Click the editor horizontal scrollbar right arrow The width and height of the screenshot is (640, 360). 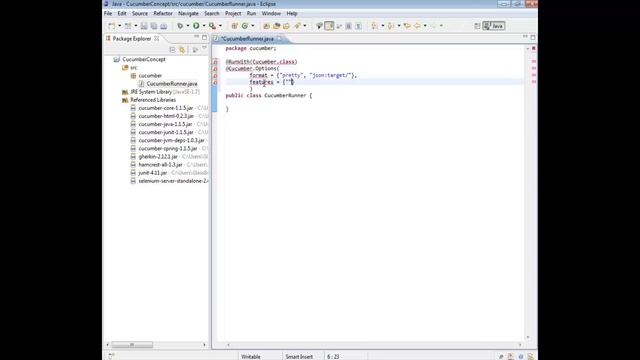pos(520,345)
